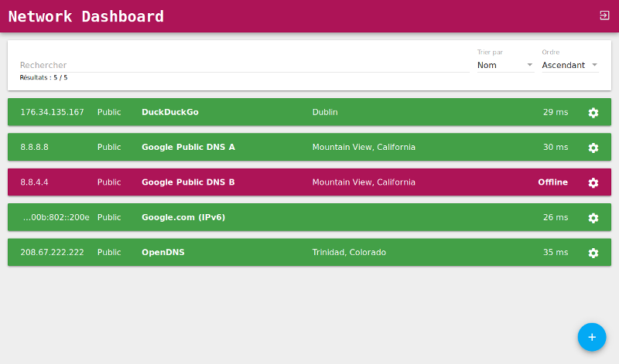Click the Public label in DuckDuckGo row
The height and width of the screenshot is (364, 619).
tap(109, 112)
